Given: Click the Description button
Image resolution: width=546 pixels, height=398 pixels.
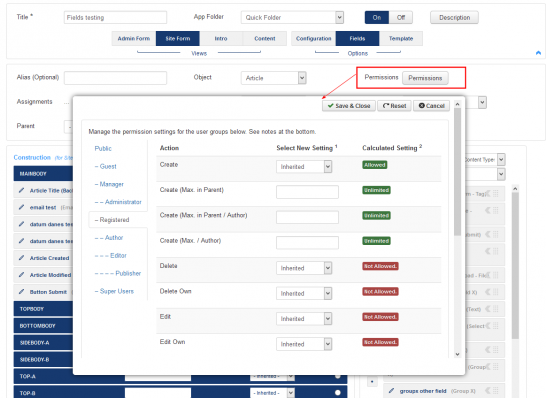Looking at the screenshot, I should [454, 17].
